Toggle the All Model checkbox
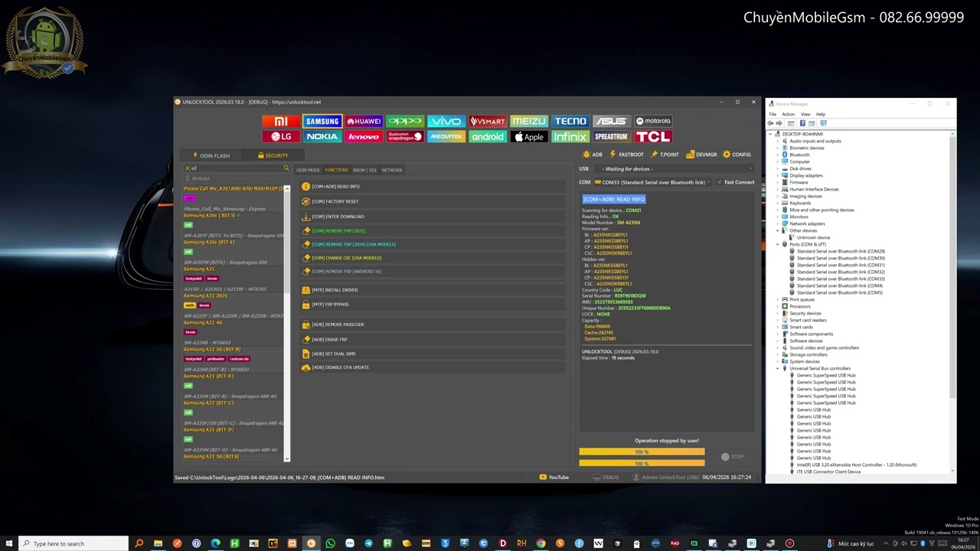The height and width of the screenshot is (551, 980). point(188,178)
